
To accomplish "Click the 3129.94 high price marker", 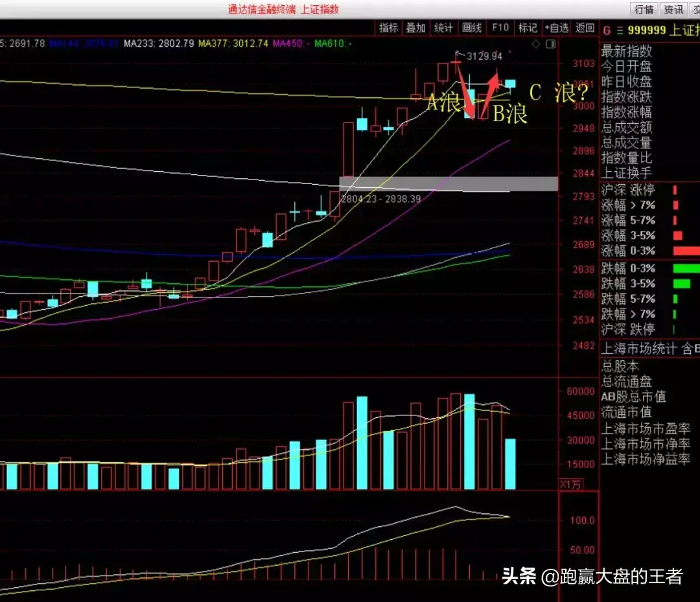I will pyautogui.click(x=484, y=56).
